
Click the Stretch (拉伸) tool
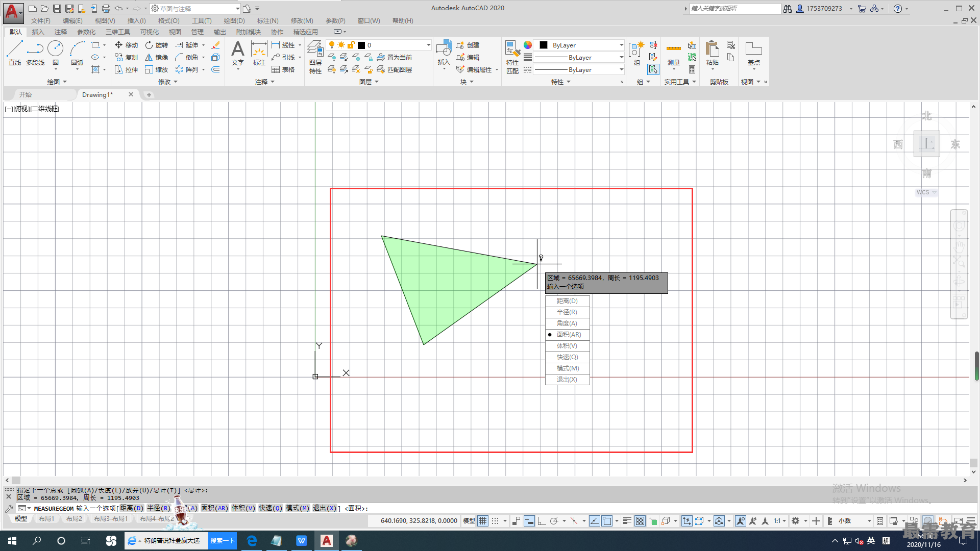(x=126, y=69)
